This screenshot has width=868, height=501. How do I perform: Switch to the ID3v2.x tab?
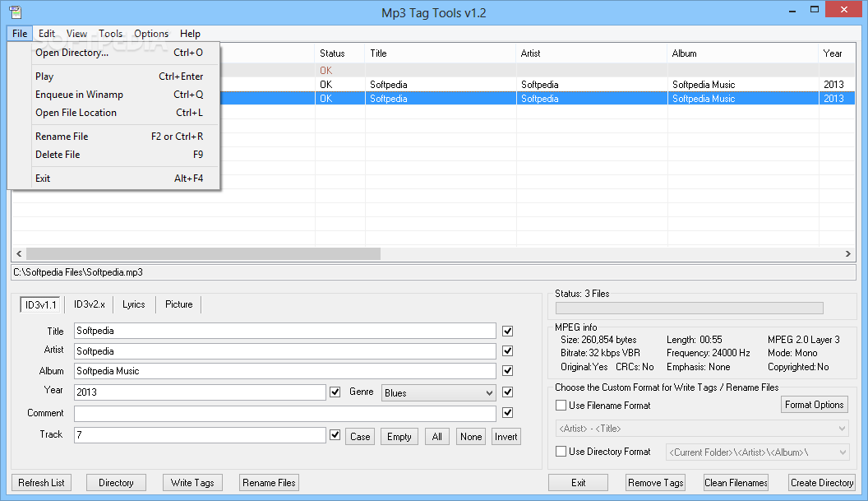tap(89, 304)
